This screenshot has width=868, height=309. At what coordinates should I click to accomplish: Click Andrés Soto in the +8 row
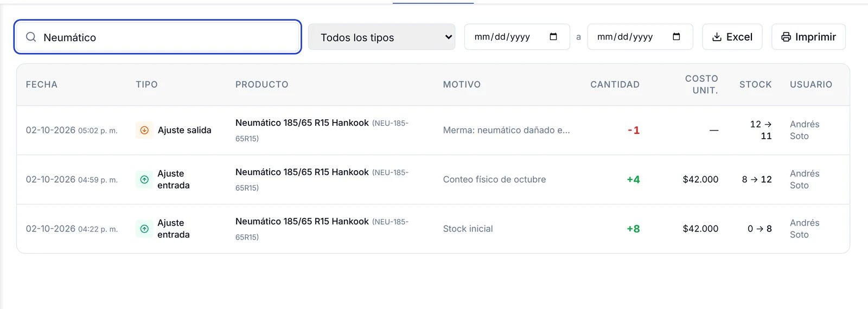coord(805,229)
